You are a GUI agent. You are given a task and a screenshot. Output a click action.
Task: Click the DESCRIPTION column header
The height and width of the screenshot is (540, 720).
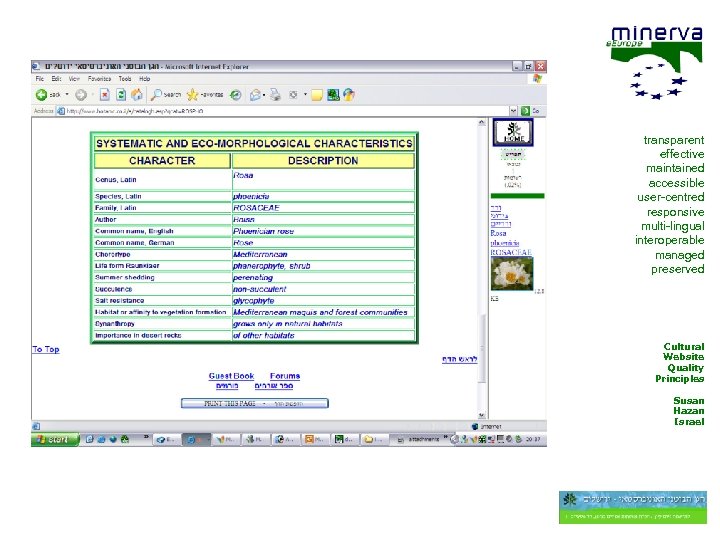tap(323, 161)
